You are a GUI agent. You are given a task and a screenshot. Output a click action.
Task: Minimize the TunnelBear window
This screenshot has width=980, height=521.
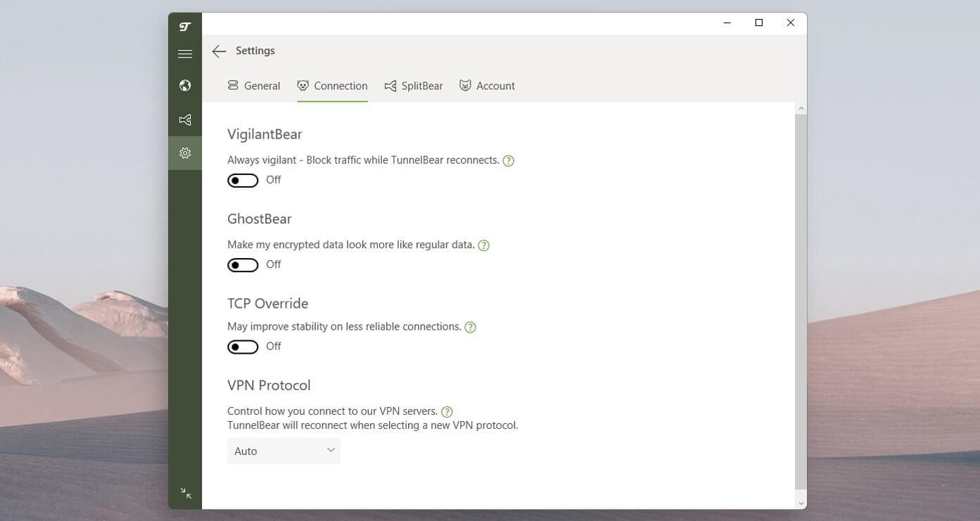727,22
